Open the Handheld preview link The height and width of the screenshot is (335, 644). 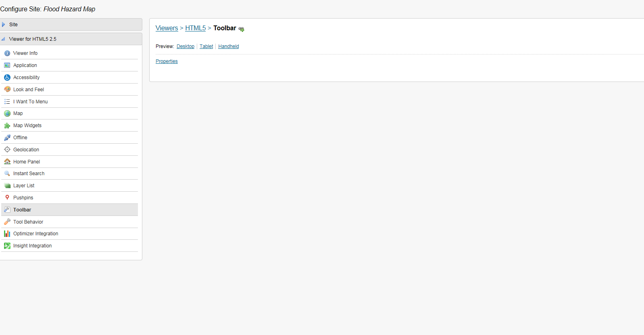tap(229, 46)
